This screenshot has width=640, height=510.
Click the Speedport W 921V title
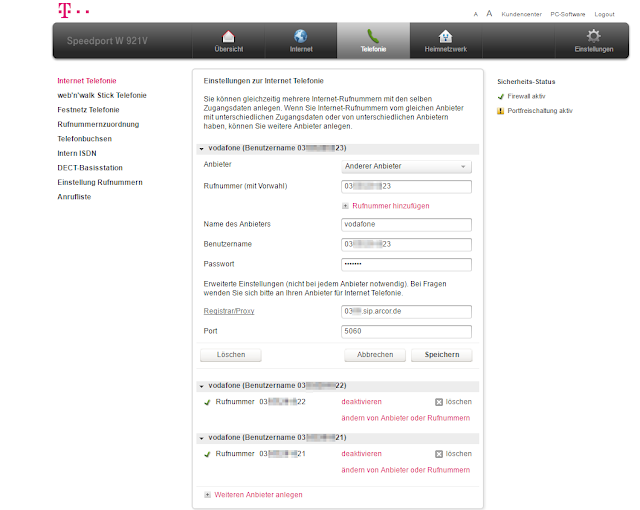pos(107,41)
